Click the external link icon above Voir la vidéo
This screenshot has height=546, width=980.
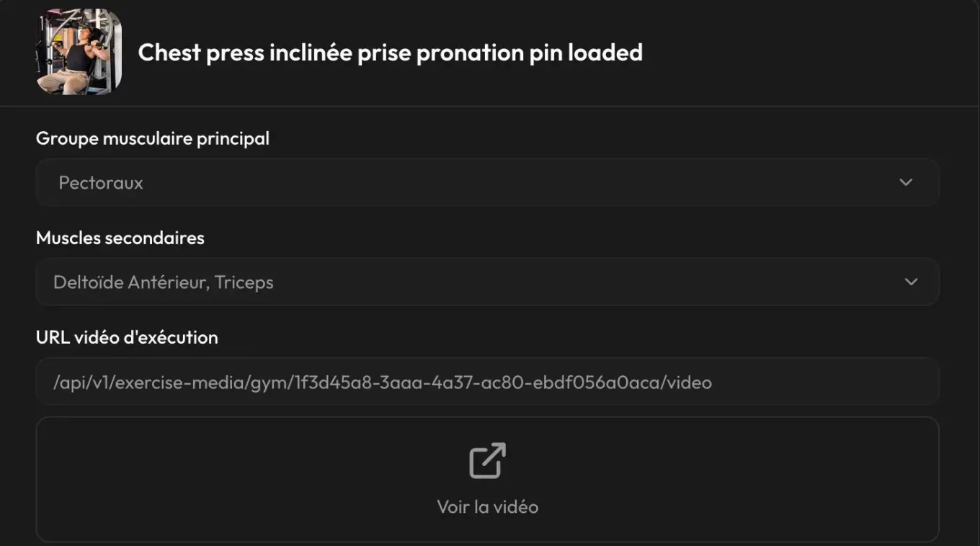click(488, 460)
